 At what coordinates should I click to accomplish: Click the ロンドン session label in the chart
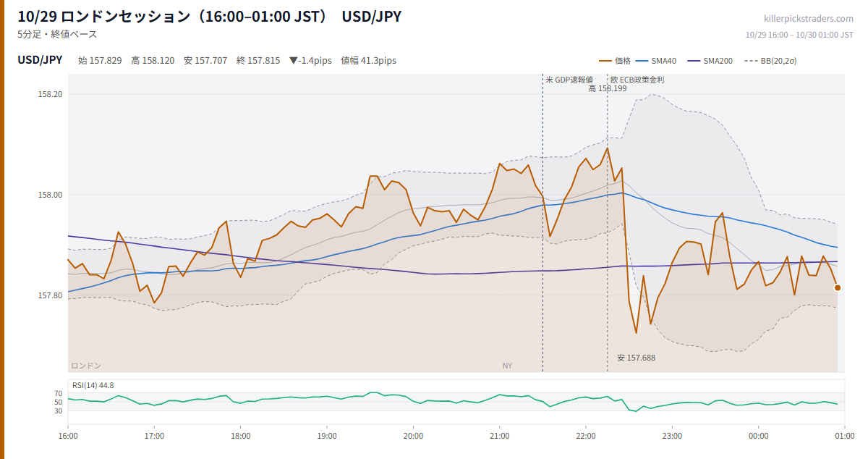(86, 366)
